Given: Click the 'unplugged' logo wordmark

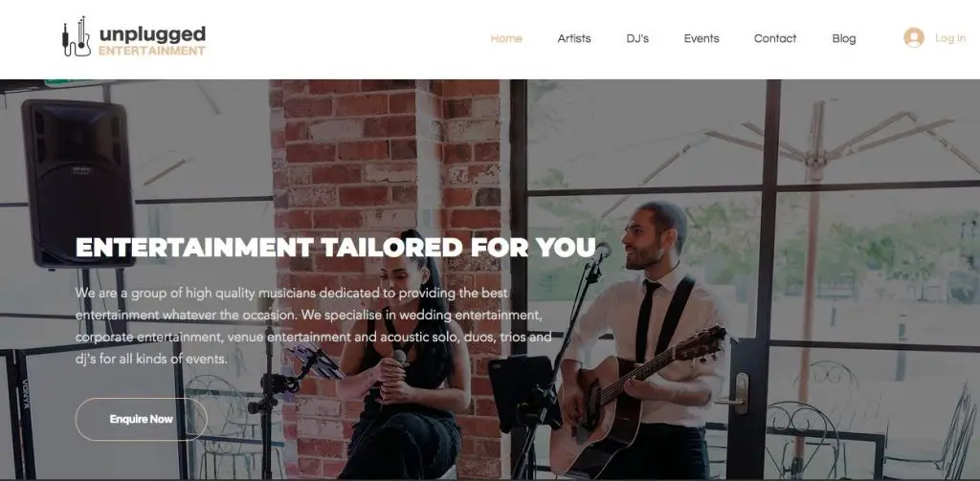Looking at the screenshot, I should pyautogui.click(x=152, y=33).
